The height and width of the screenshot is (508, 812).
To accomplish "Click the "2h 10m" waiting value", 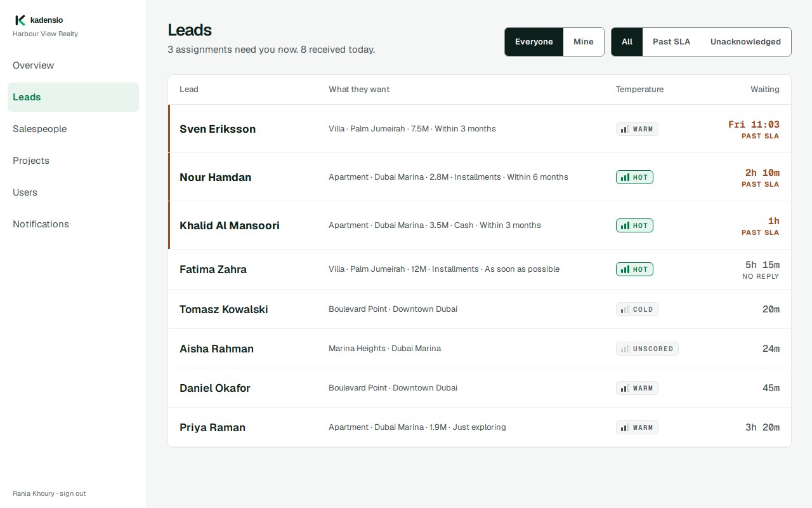I will (x=763, y=173).
